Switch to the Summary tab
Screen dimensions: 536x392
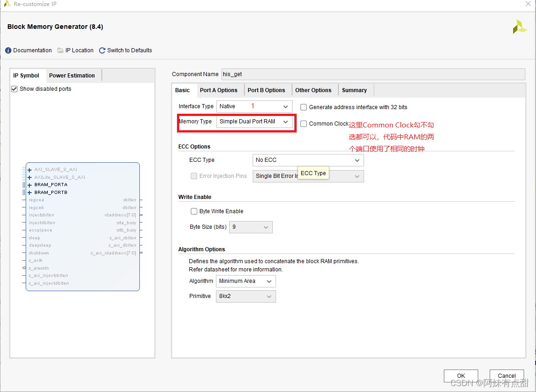click(x=354, y=90)
